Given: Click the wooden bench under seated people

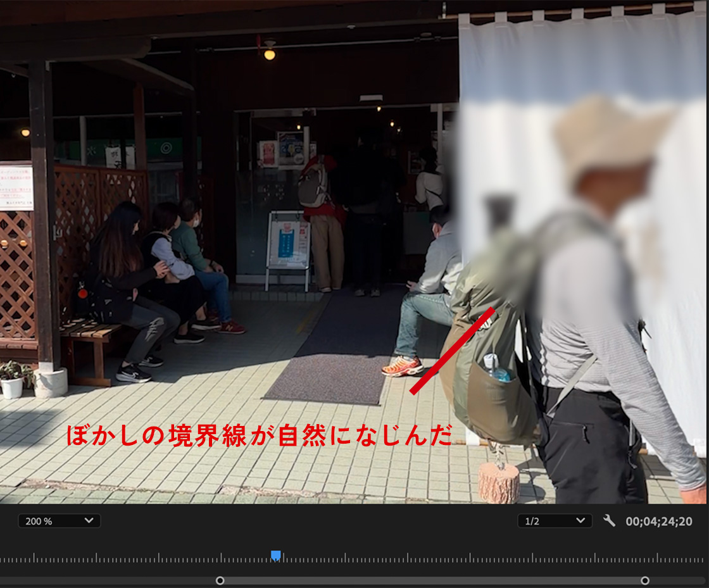Looking at the screenshot, I should click(92, 335).
